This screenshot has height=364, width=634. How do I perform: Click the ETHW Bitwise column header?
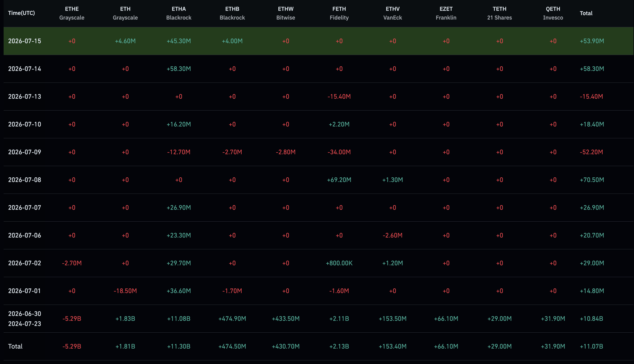[286, 13]
